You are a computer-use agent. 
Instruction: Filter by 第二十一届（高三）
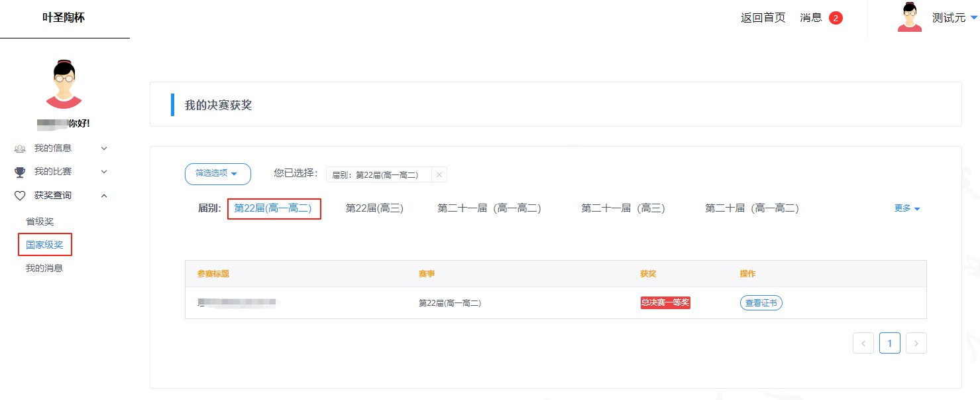pos(622,208)
